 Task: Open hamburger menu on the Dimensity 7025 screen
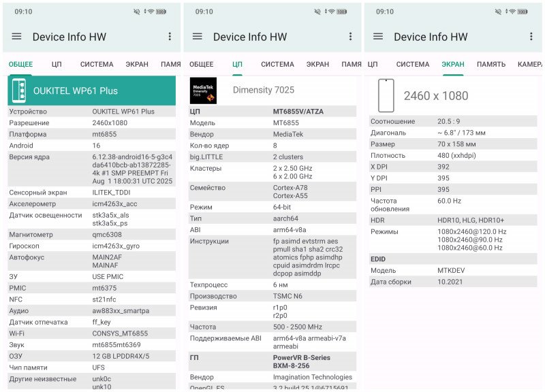pyautogui.click(x=198, y=37)
